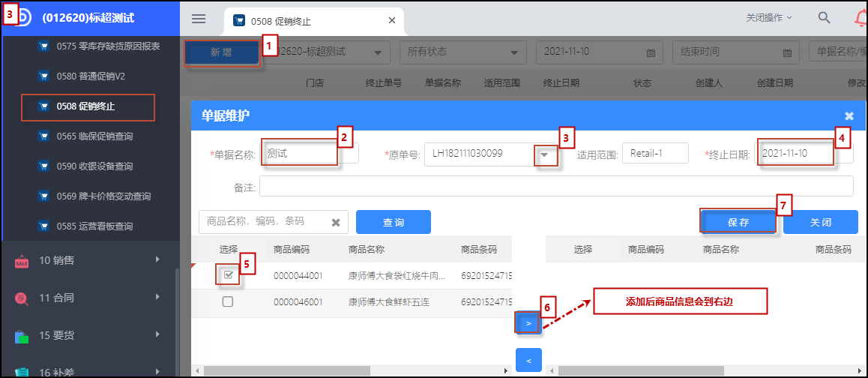The width and height of the screenshot is (868, 378).
Task: Uncheck the product 0000044001 checkbox
Action: click(228, 275)
